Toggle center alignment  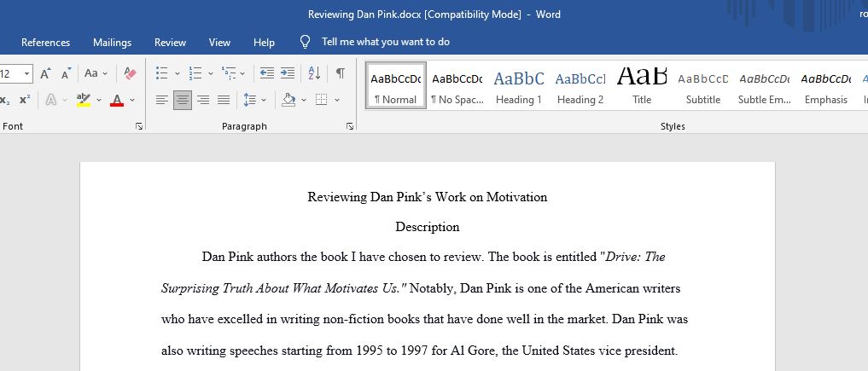coord(182,100)
